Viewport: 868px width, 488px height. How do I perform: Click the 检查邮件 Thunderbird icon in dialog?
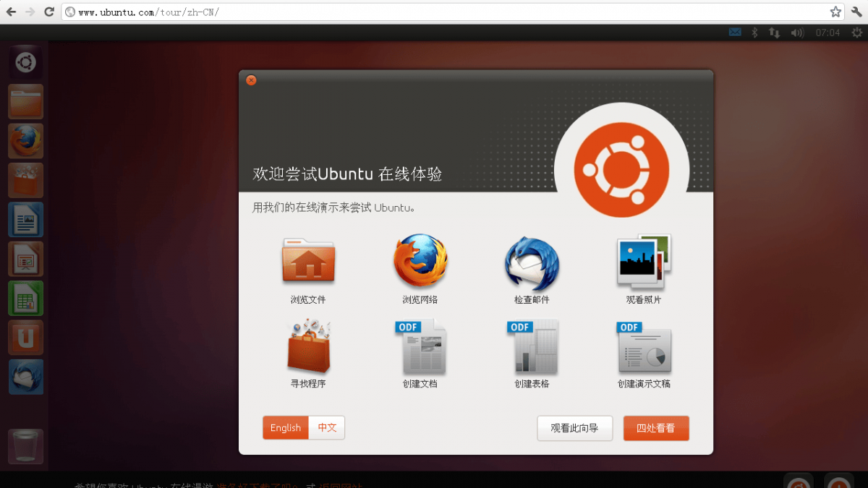532,262
